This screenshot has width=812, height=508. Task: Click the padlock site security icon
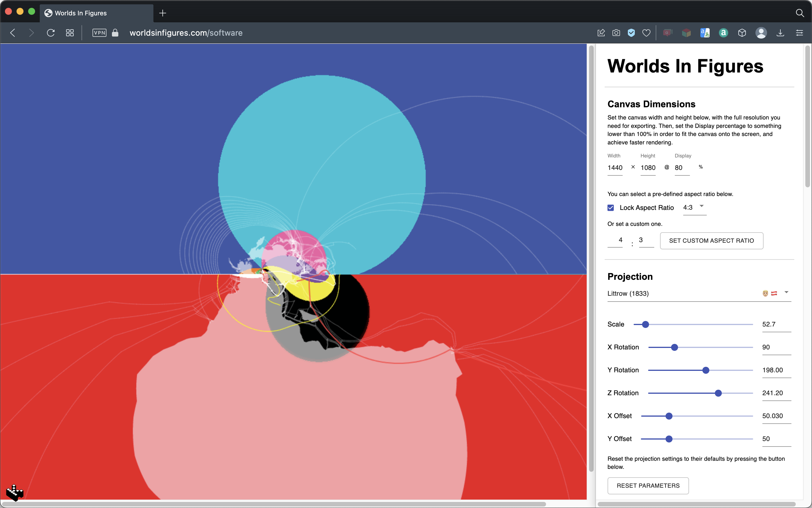[x=115, y=32]
